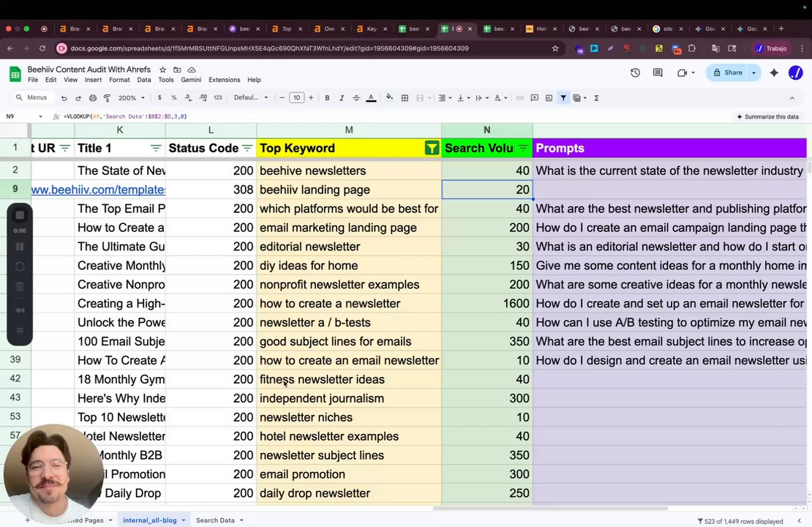This screenshot has width=812, height=527.
Task: Open the Insert menu
Action: [93, 80]
